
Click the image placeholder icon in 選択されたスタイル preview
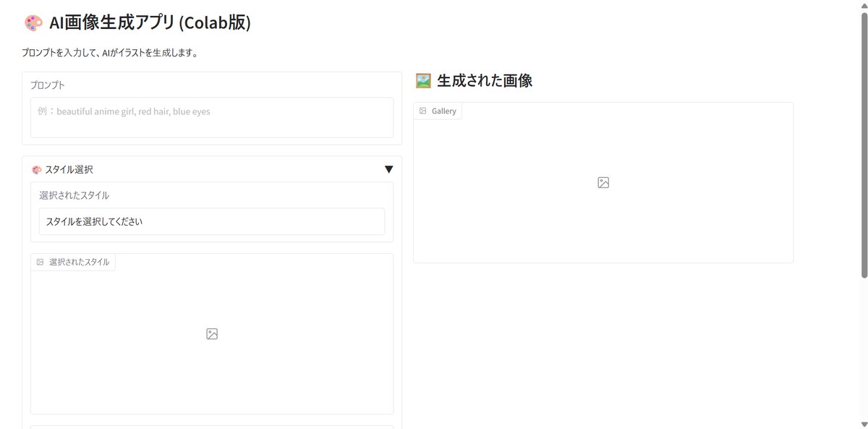(212, 334)
